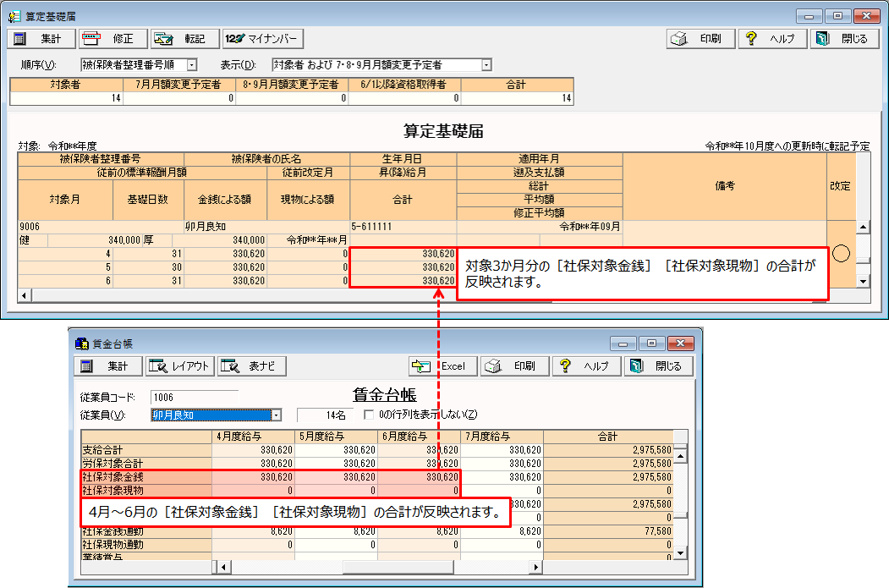The width and height of the screenshot is (889, 588).
Task: Click the 従業員コード input field
Action: click(x=194, y=397)
